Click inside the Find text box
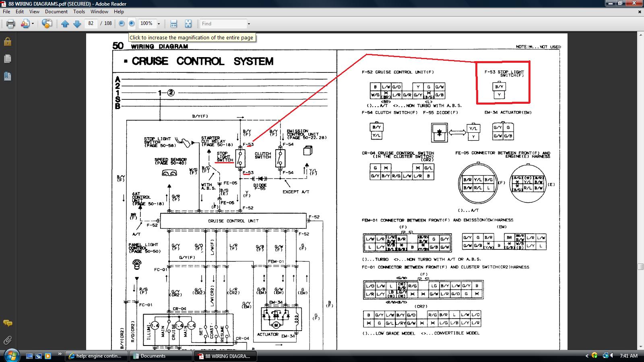The image size is (644, 362). (x=223, y=24)
